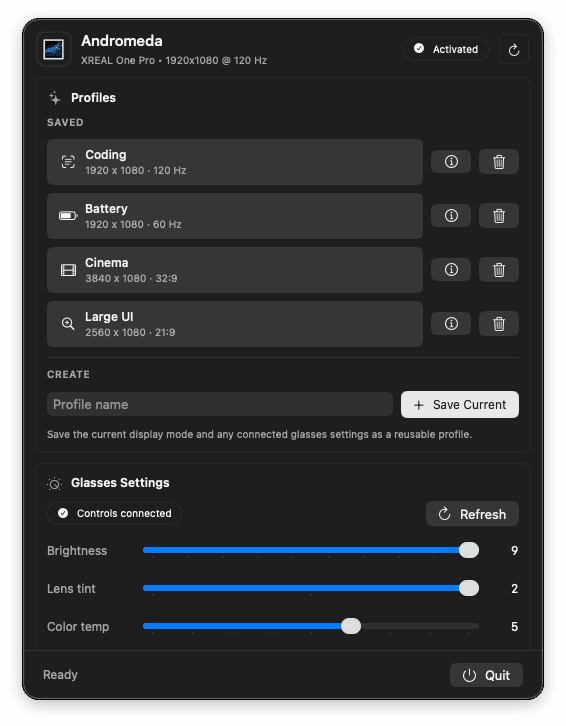Click the XREAL One Pro display info text
The width and height of the screenshot is (566, 726).
174,60
